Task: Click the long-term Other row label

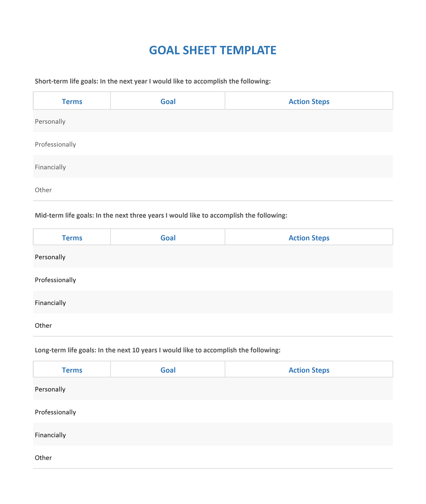Action: point(43,458)
